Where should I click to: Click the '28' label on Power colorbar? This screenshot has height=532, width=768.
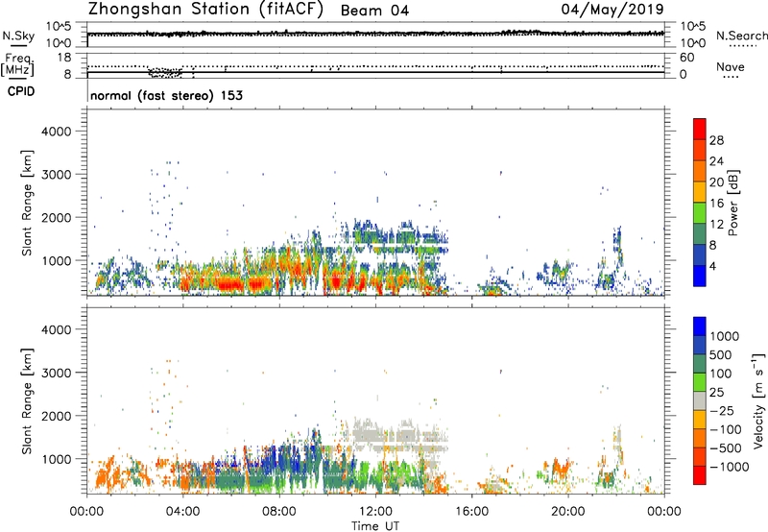coord(716,140)
